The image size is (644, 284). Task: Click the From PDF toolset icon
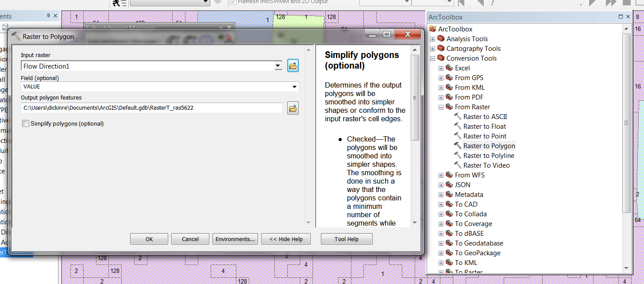tap(449, 97)
